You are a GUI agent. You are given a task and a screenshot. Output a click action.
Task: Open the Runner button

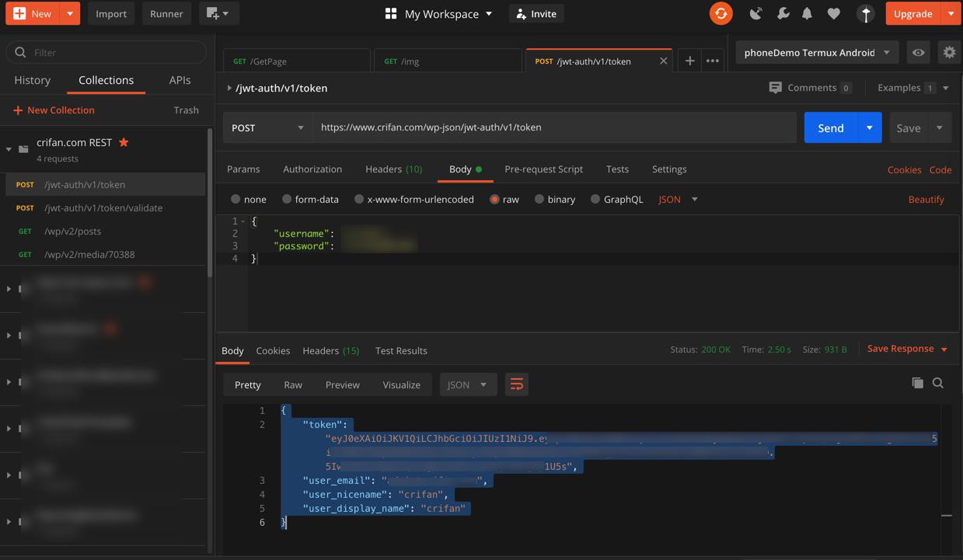point(166,13)
